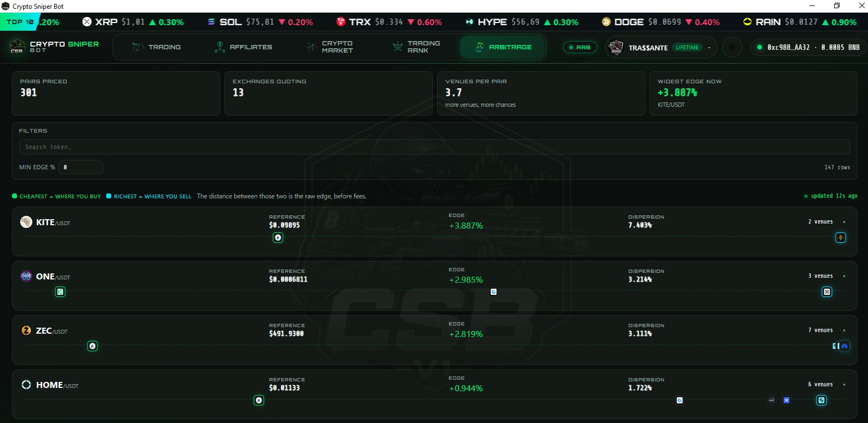Click the LIFETIME badge
868x423 pixels.
pos(687,48)
